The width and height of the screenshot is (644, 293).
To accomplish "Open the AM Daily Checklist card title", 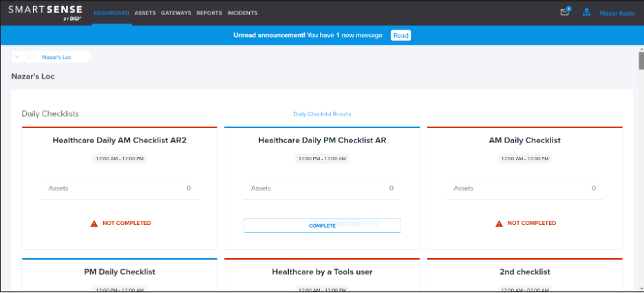I will [525, 140].
